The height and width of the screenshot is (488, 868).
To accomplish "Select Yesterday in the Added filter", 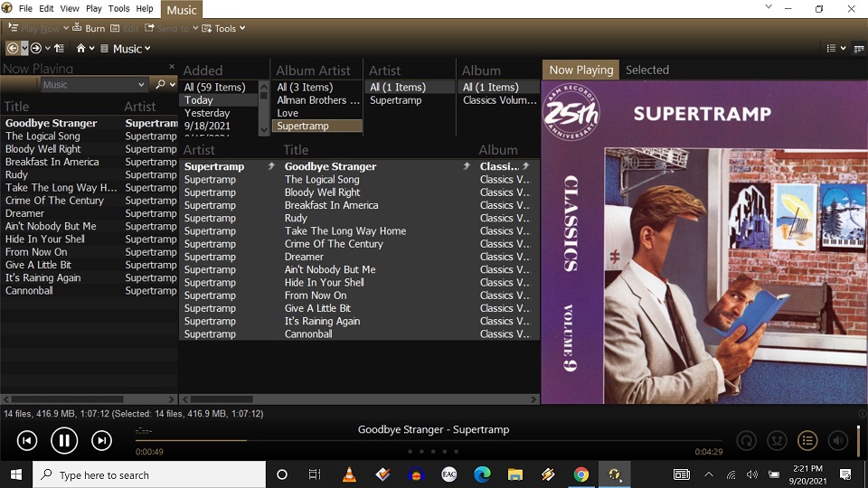I will 219,113.
